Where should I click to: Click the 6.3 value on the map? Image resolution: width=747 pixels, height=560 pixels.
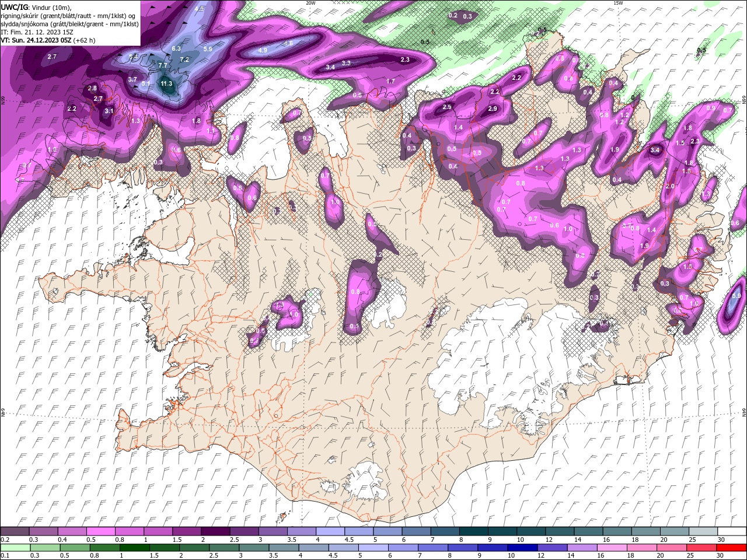tap(176, 48)
